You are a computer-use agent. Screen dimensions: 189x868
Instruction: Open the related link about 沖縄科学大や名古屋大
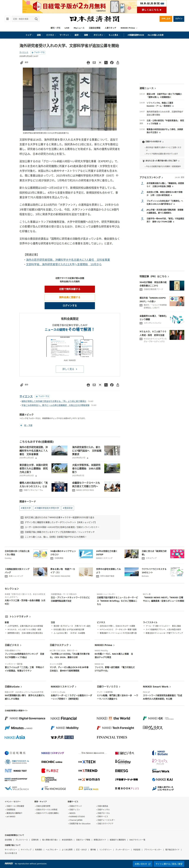68,260
